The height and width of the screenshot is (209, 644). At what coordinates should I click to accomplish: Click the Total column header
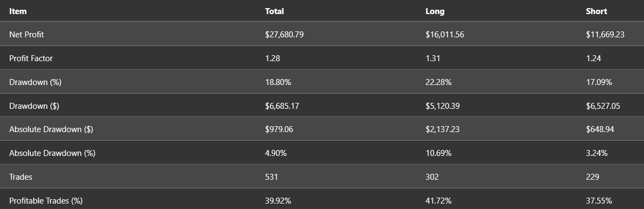274,11
